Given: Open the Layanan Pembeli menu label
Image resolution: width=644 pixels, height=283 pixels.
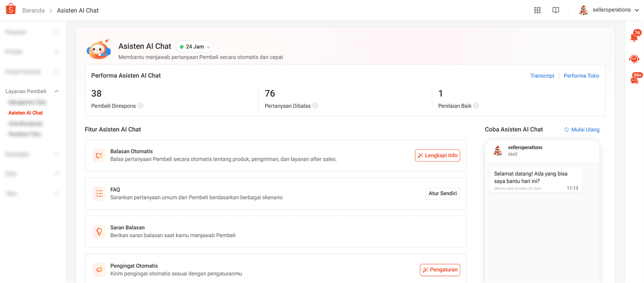Looking at the screenshot, I should click(x=26, y=91).
